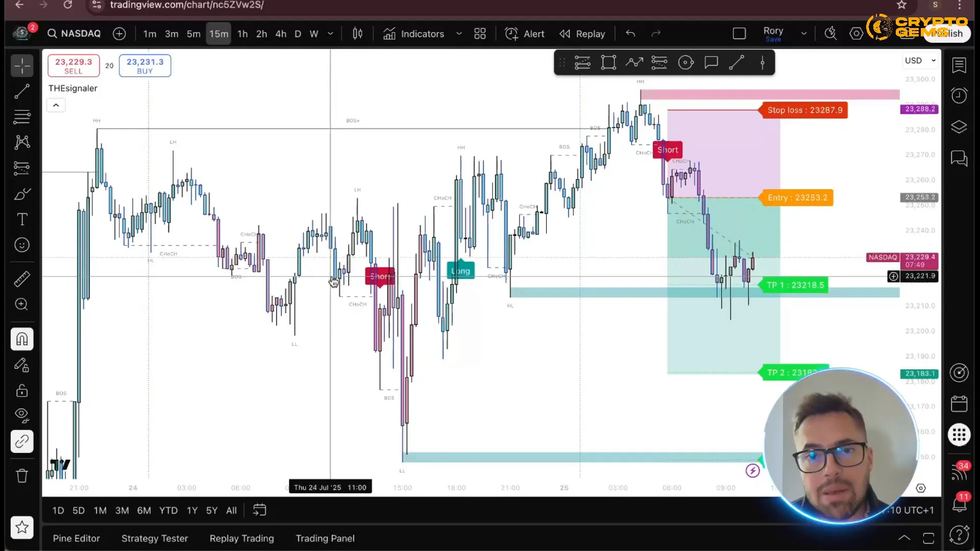Open the chart layout selector
980x551 pixels.
click(739, 34)
